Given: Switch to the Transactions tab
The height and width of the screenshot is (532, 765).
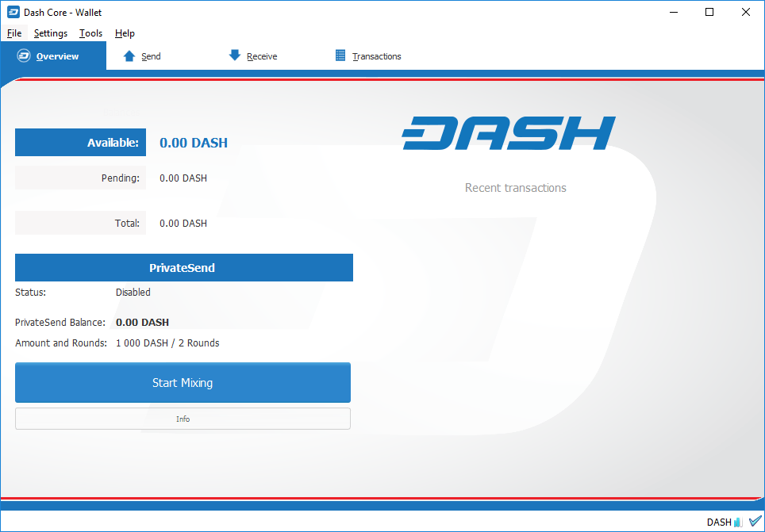Looking at the screenshot, I should 376,55.
